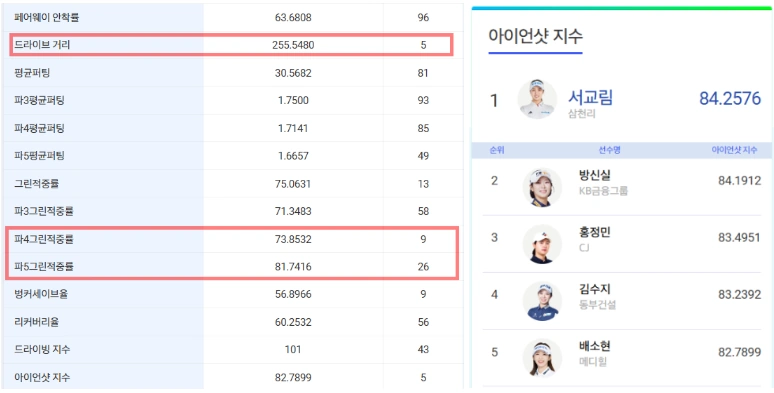This screenshot has width=774, height=393.
Task: Click the 드라이빙 지수 value 101
Action: pos(293,350)
